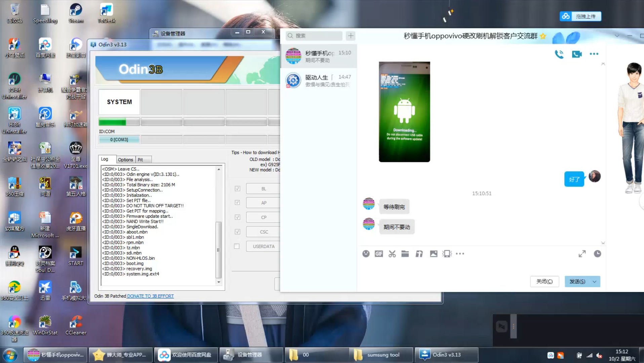644x363 pixels.
Task: Click the Odin log scroll-up arrow
Action: tap(219, 169)
